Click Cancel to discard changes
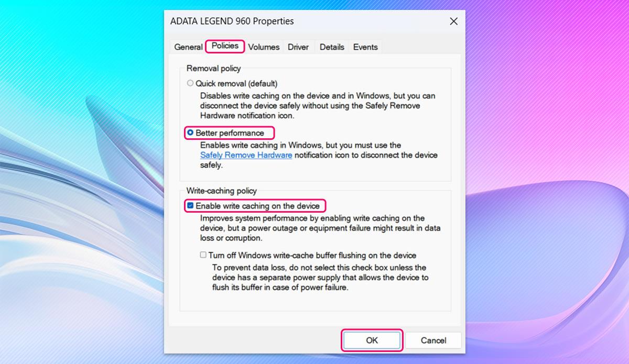The height and width of the screenshot is (364, 629). tap(433, 340)
